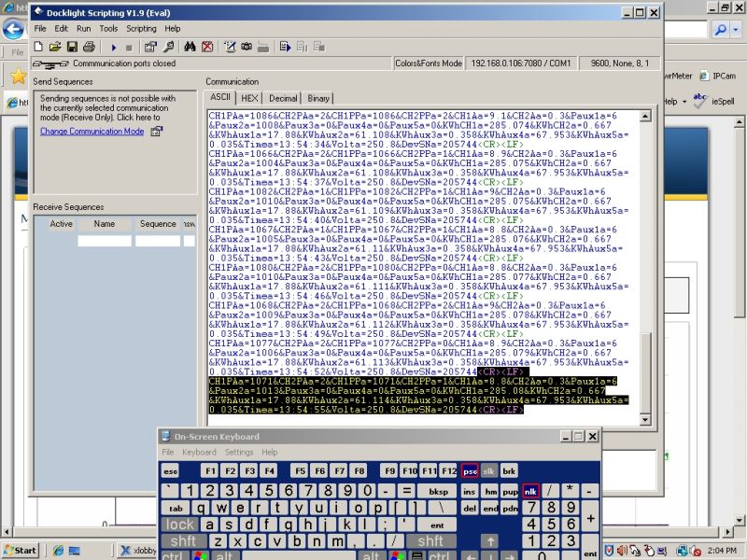Switch to the Decimal tab
Screen dimensions: 747x560
click(283, 98)
